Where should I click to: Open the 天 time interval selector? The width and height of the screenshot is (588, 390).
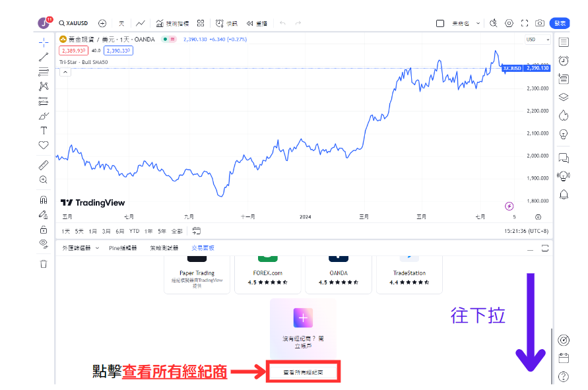(121, 23)
